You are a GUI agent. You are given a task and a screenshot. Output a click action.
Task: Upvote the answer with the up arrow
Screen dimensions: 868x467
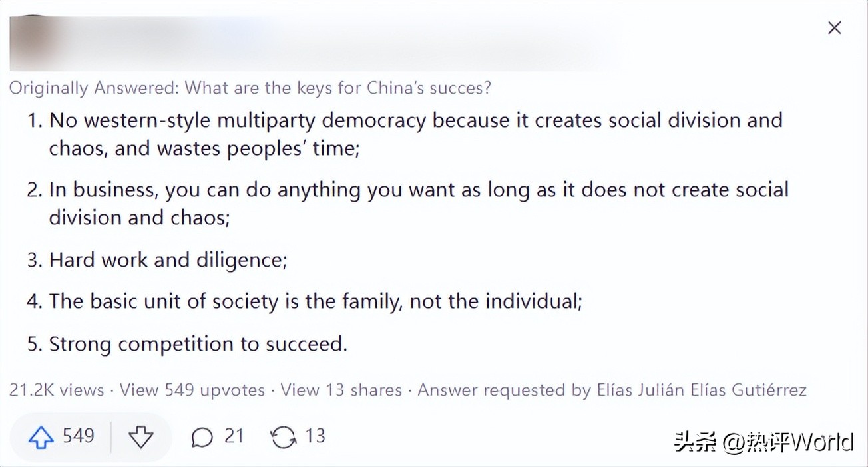pyautogui.click(x=41, y=437)
